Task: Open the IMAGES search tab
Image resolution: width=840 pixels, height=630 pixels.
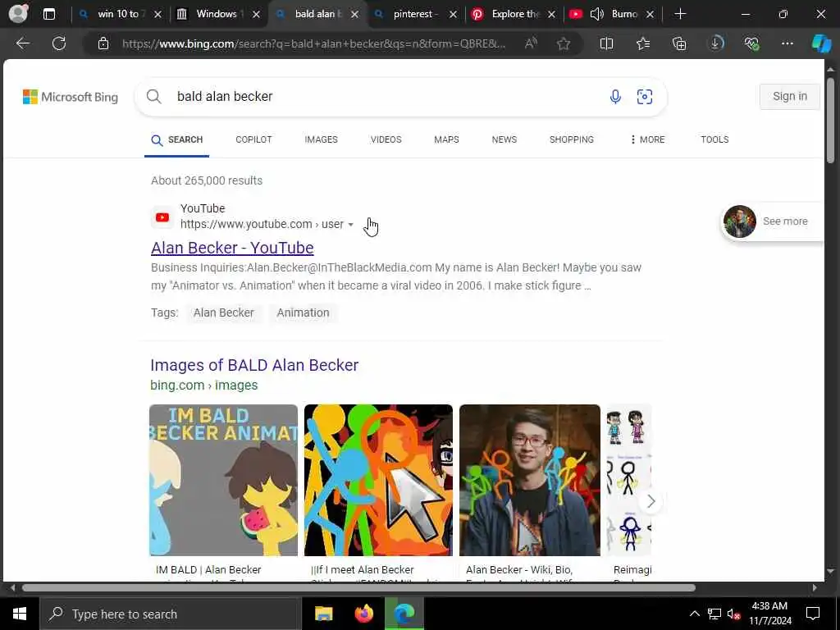Action: [x=321, y=139]
